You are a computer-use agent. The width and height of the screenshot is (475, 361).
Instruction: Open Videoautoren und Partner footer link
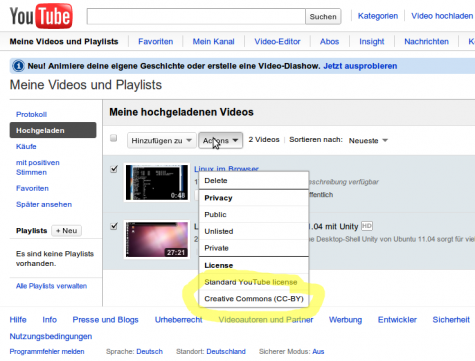point(266,320)
